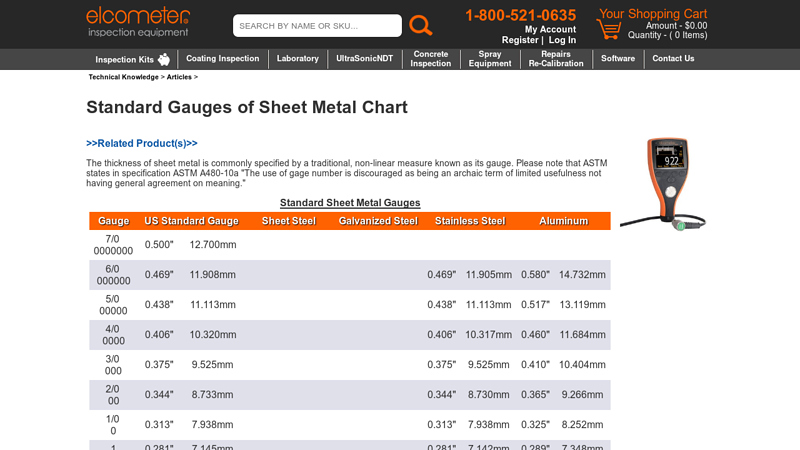The width and height of the screenshot is (800, 450).
Task: Focus the Search by name or SKU field
Action: click(x=317, y=26)
